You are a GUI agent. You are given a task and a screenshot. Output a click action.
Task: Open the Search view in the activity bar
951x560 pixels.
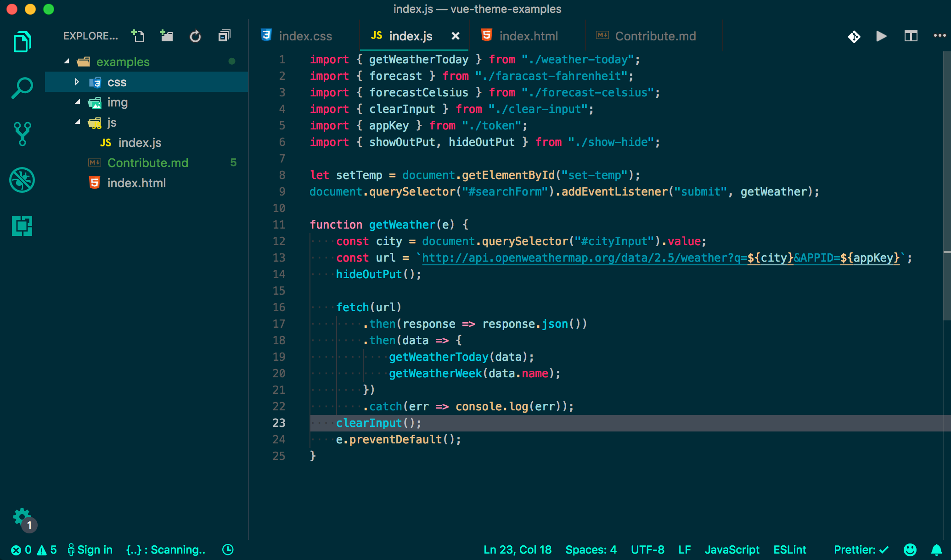(22, 87)
